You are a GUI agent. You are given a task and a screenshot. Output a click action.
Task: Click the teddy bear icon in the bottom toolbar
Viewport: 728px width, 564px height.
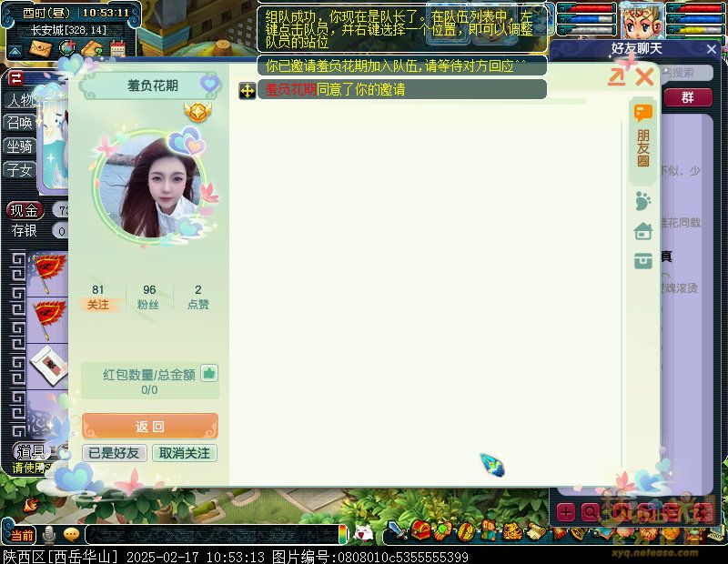pos(489,530)
